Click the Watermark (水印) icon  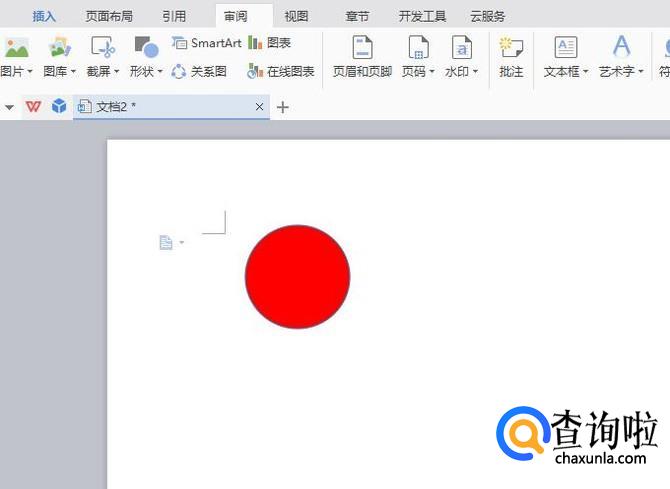tap(461, 47)
